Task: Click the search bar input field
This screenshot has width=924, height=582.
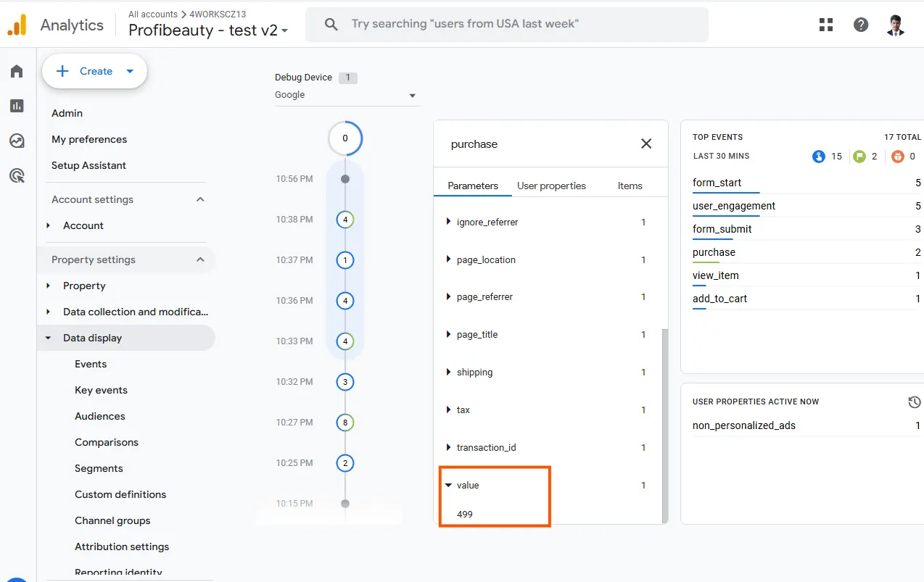Action: click(507, 25)
